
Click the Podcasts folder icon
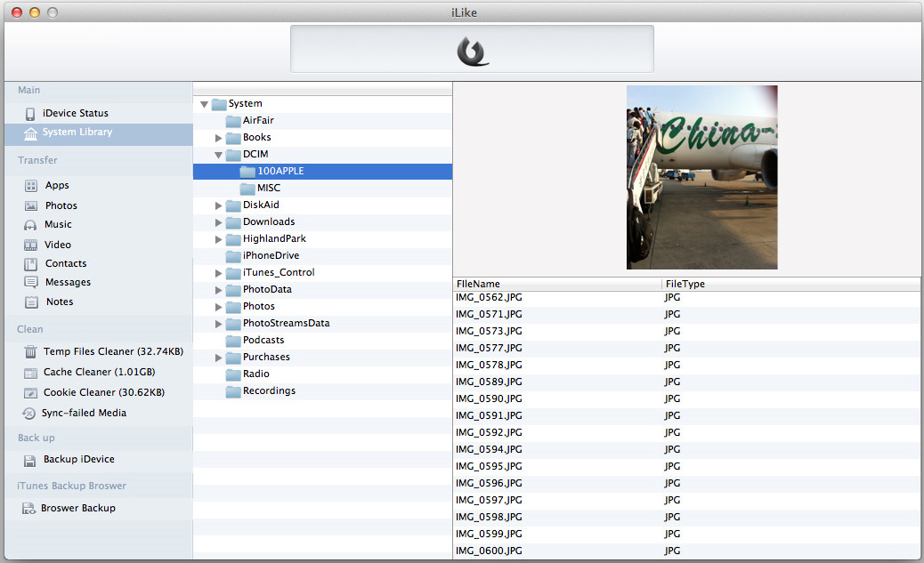click(233, 341)
